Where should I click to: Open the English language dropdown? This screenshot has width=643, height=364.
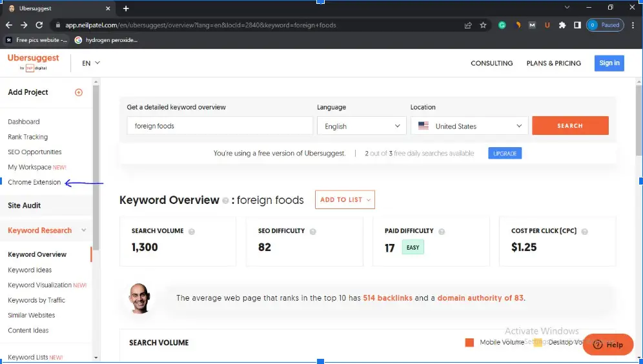pyautogui.click(x=362, y=126)
